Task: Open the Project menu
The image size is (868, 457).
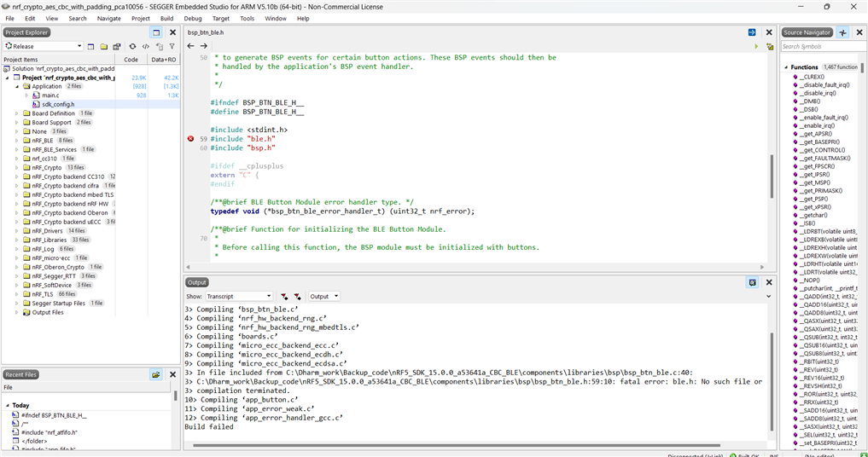Action: coord(141,18)
